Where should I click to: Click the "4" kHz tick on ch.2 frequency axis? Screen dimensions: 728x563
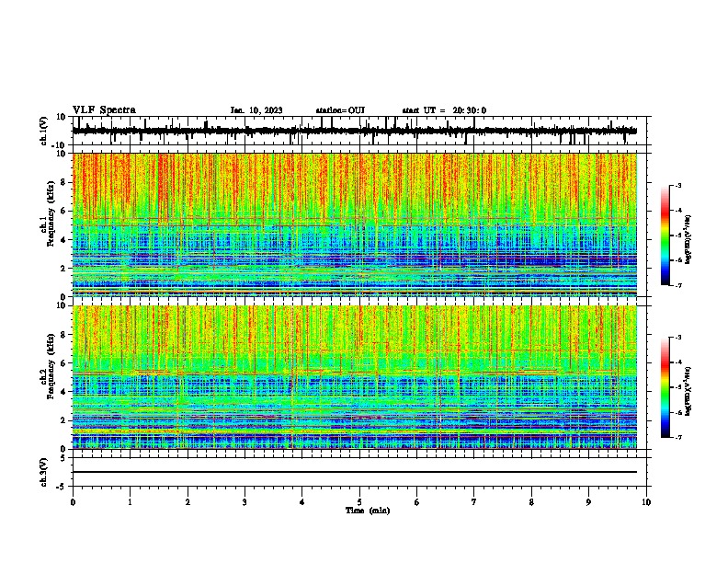[x=63, y=392]
